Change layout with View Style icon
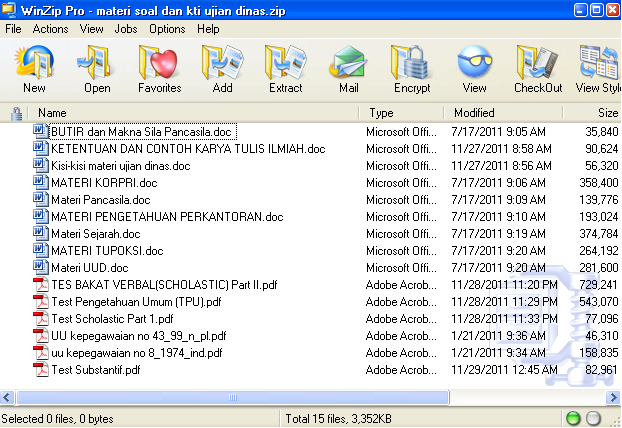The height and width of the screenshot is (428, 622). [x=599, y=62]
